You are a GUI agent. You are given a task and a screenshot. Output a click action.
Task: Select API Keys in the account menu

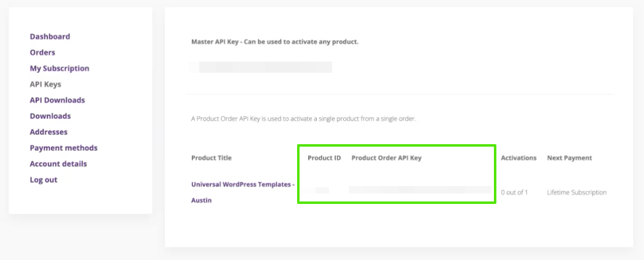(x=46, y=84)
